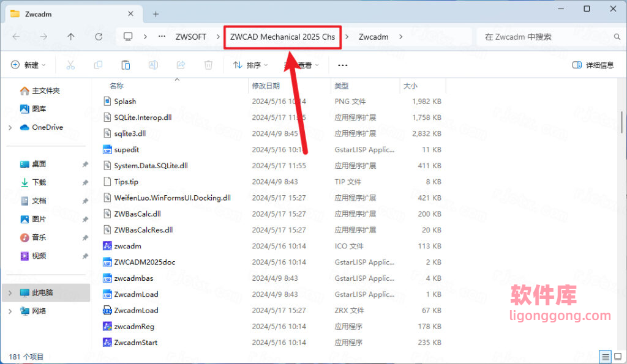Click the Share toolbar icon
This screenshot has height=364, width=627.
[181, 65]
